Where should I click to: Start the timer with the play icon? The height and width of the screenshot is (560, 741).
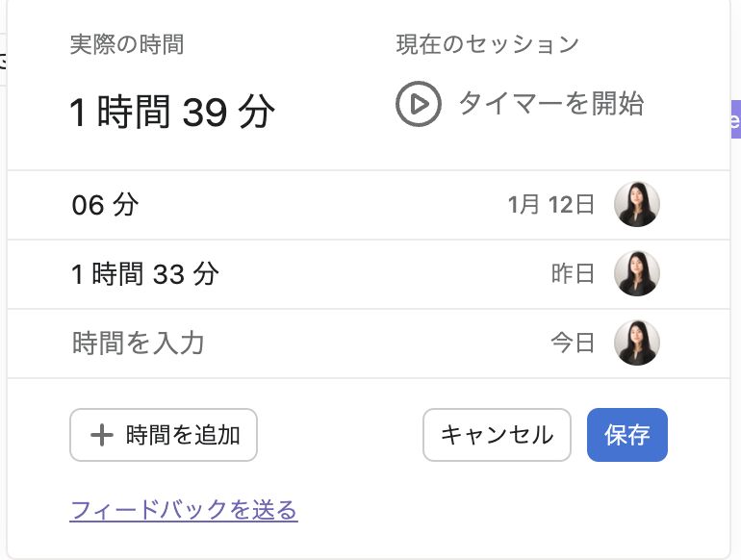[419, 104]
